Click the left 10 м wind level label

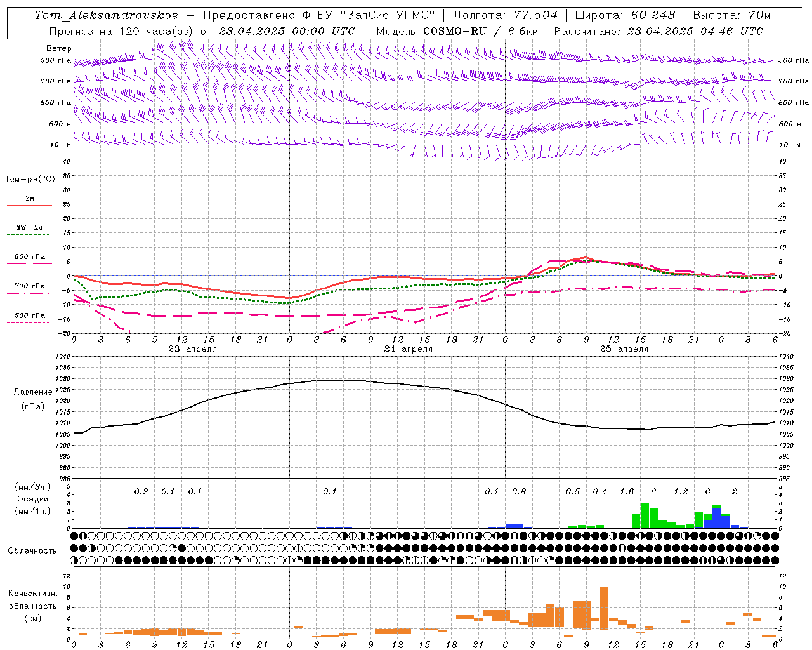pos(60,145)
